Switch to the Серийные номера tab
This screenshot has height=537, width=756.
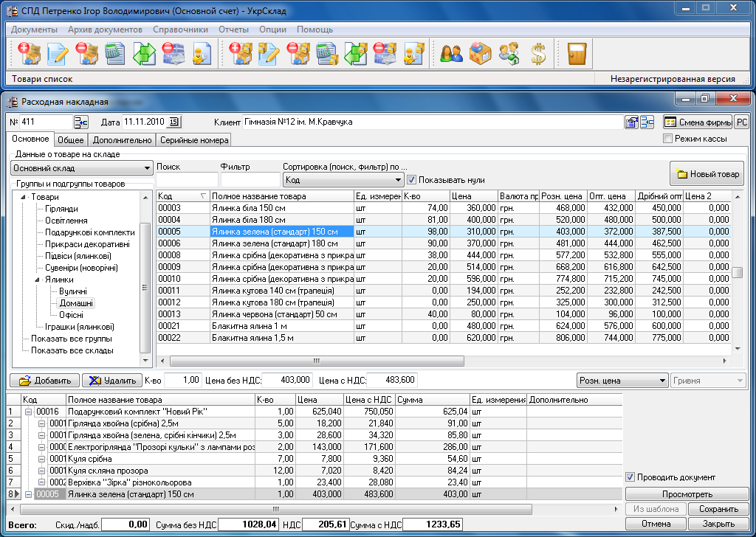[x=193, y=139]
